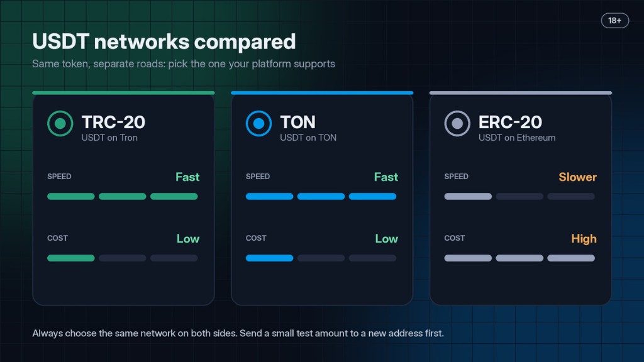
Task: Click the 18+ age badge
Action: [615, 21]
